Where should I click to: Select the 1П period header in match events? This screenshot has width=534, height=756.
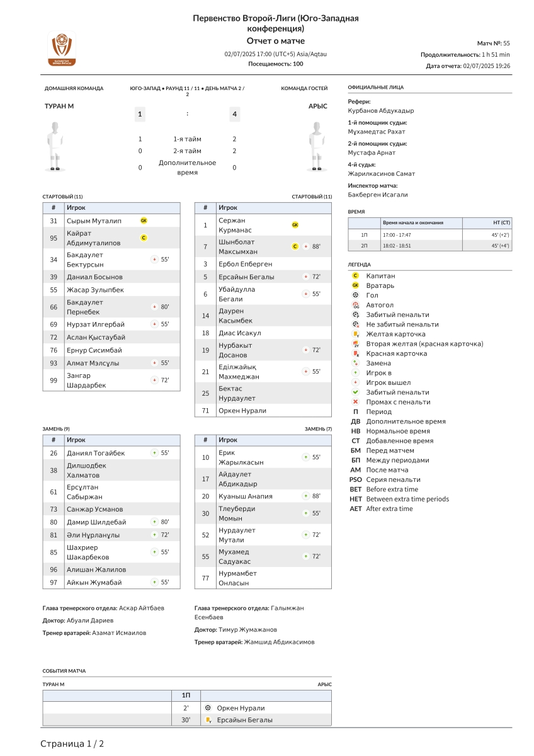point(186,696)
